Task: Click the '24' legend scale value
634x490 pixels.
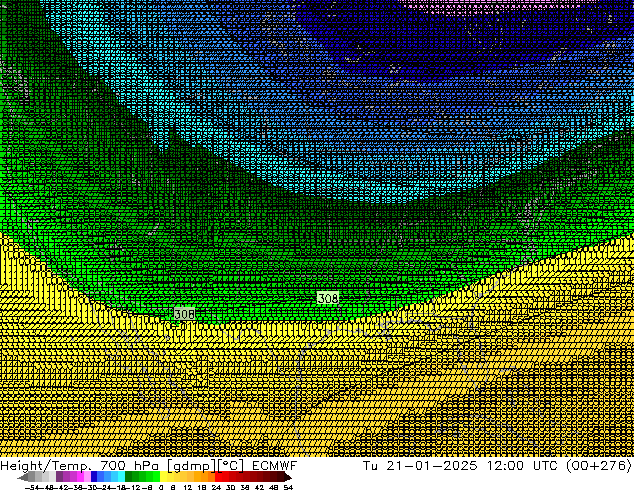Action: (216, 488)
